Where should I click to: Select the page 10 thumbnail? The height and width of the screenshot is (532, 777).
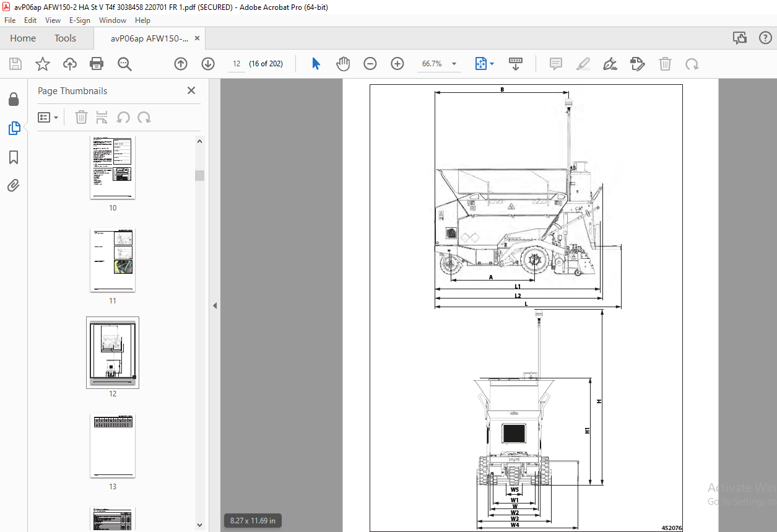pos(113,168)
